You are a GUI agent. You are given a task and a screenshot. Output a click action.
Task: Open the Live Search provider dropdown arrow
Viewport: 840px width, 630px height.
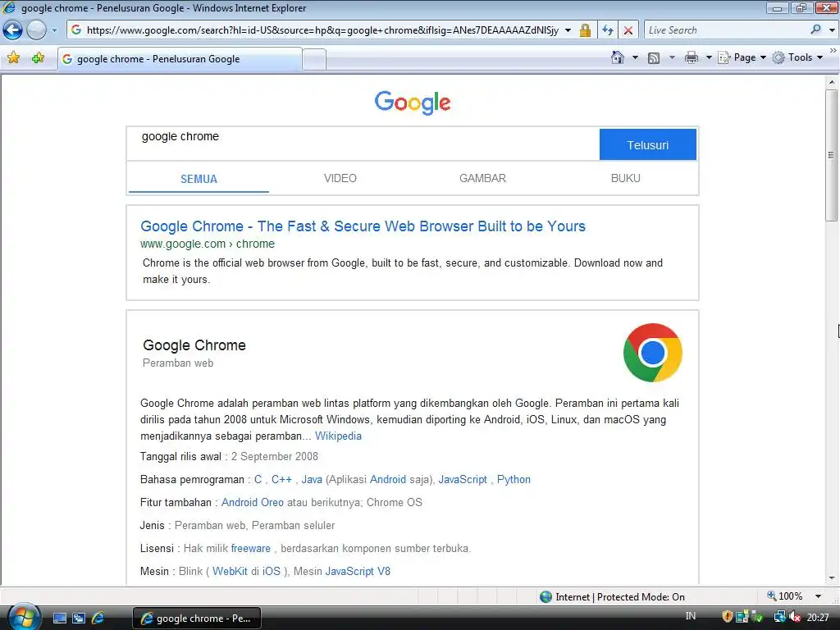click(832, 30)
